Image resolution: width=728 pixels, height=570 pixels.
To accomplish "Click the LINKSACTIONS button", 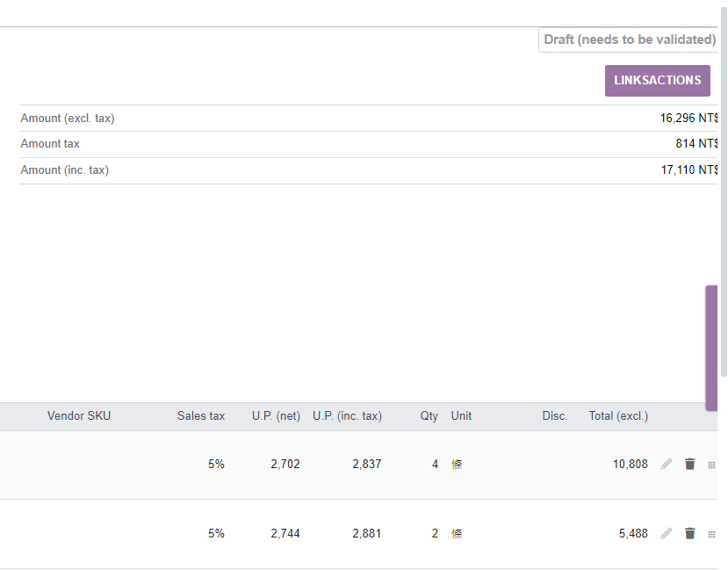I will (x=658, y=81).
